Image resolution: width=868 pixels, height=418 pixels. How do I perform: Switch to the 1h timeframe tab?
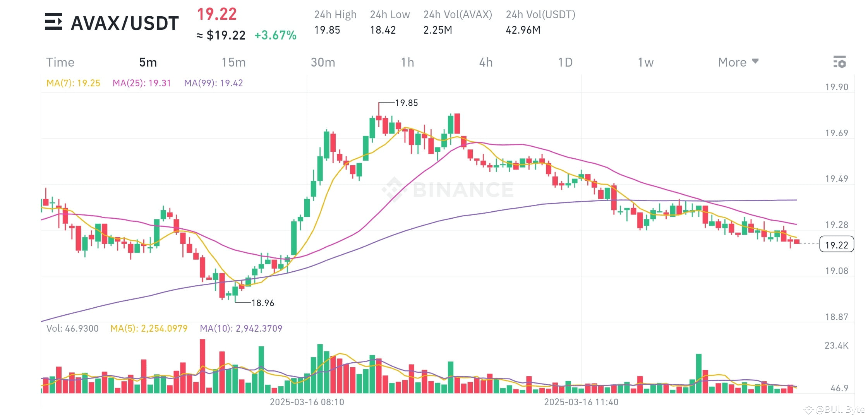408,62
